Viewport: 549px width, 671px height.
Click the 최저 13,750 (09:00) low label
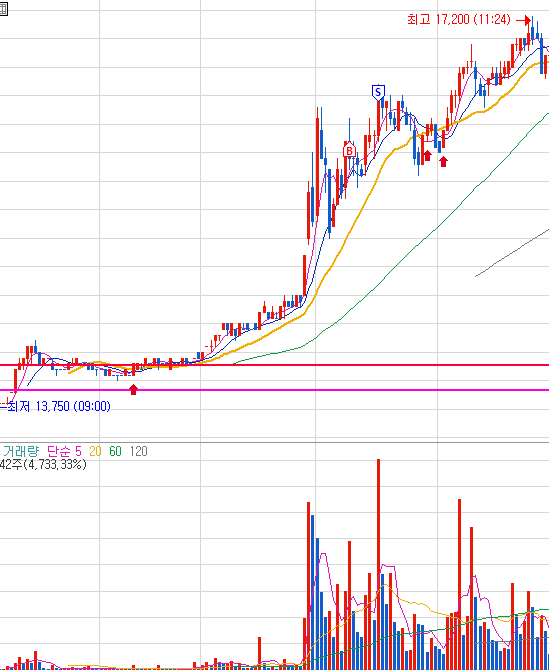pos(59,406)
